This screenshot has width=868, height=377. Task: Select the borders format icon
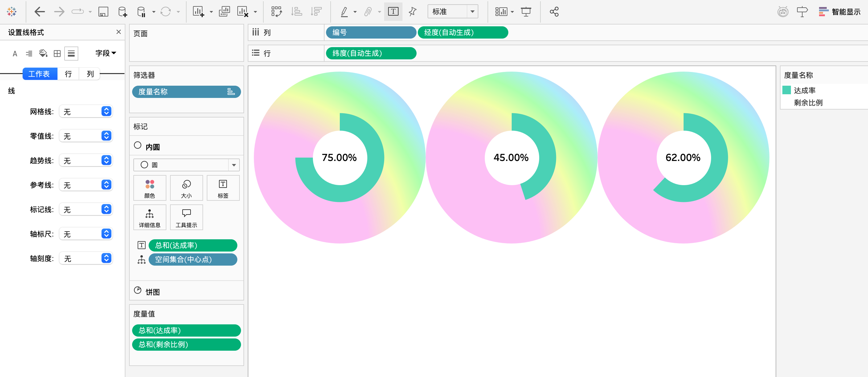tap(57, 53)
